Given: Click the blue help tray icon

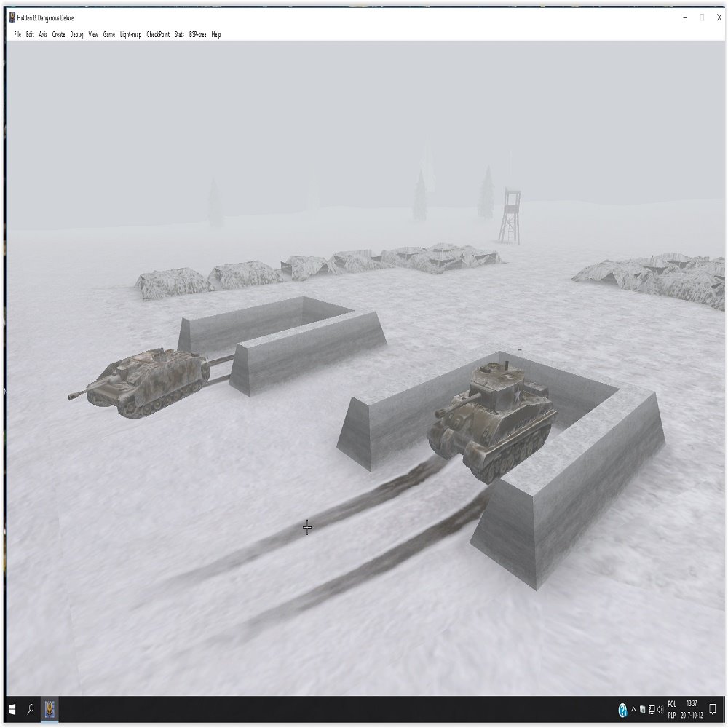Looking at the screenshot, I should pos(622,710).
